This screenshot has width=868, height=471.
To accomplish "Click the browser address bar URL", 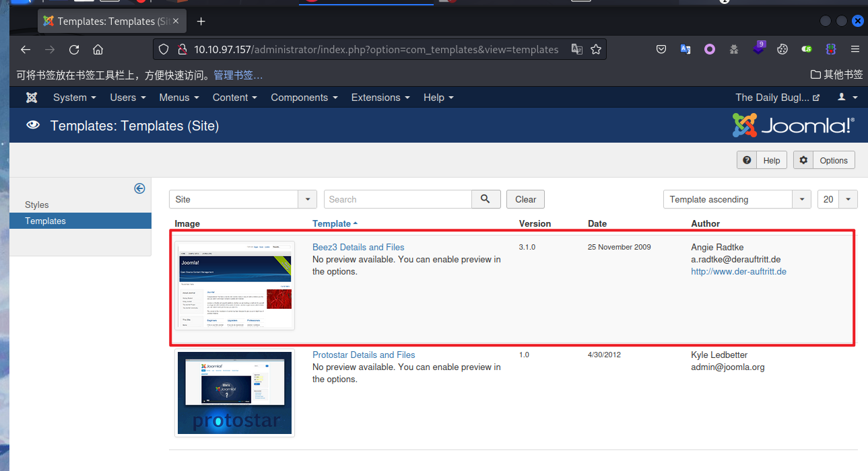I will pos(376,49).
